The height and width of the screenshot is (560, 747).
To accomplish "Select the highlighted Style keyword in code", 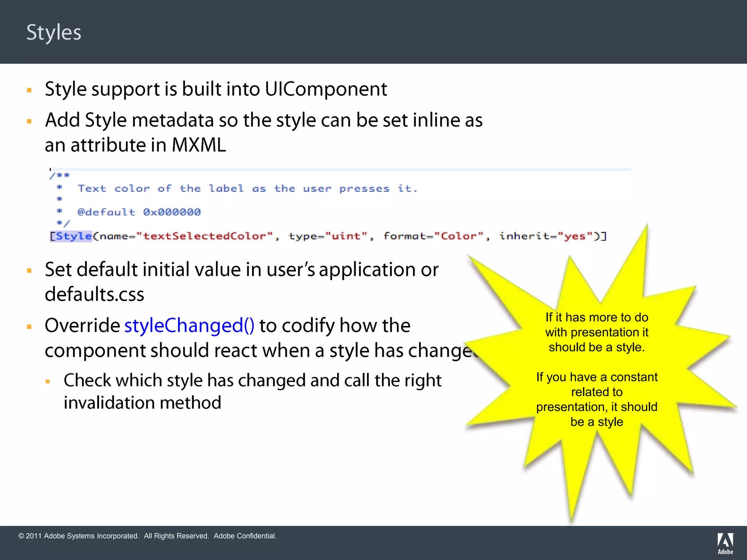I will [x=73, y=236].
